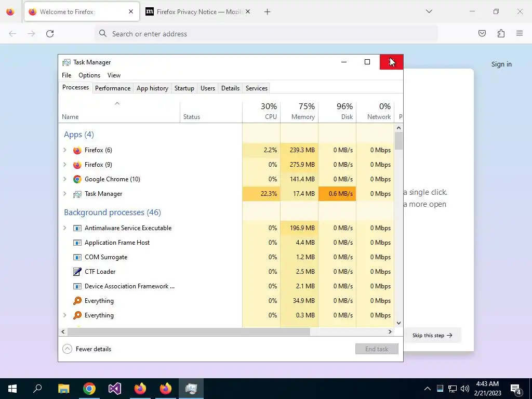
Task: Show hidden tray icons chevron
Action: pyautogui.click(x=428, y=389)
